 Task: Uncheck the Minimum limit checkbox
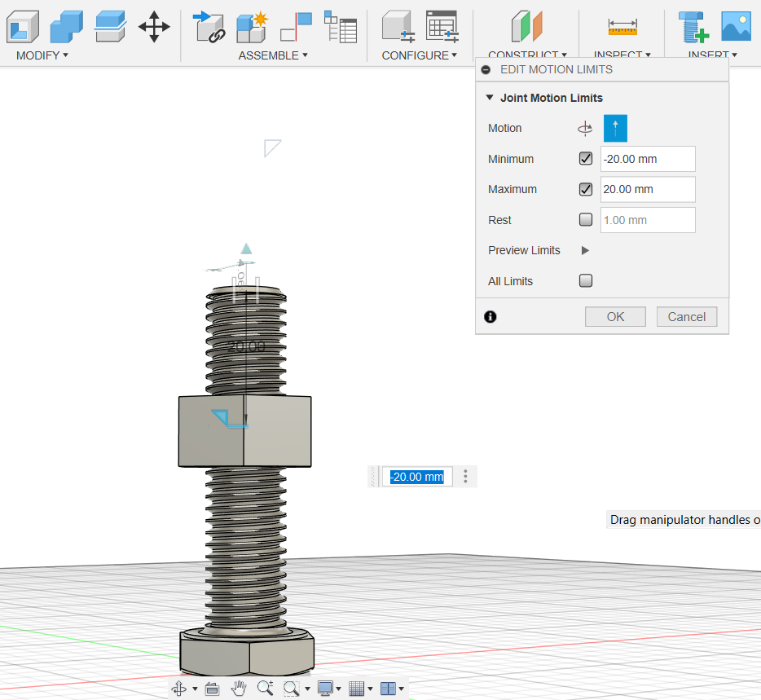pos(585,159)
